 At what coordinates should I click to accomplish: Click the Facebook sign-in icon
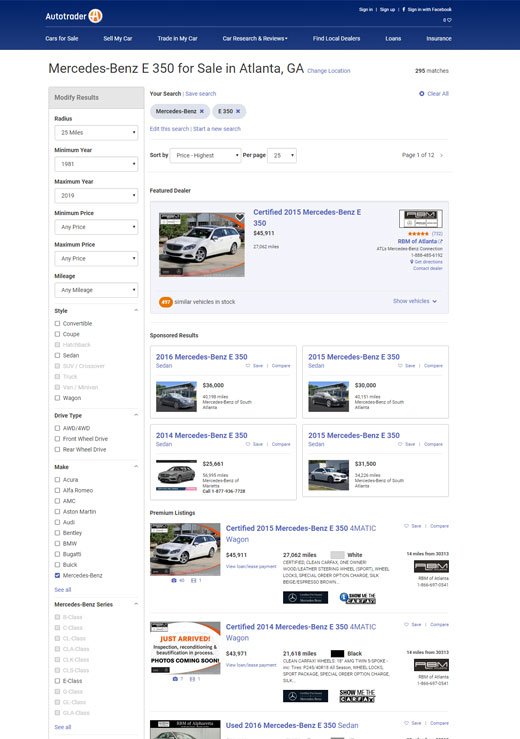(404, 9)
